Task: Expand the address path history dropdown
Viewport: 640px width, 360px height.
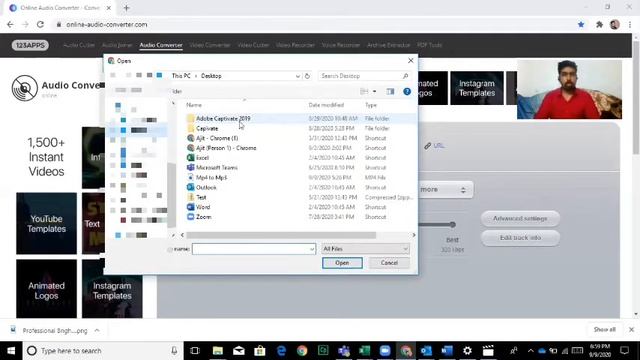Action: coord(298,76)
